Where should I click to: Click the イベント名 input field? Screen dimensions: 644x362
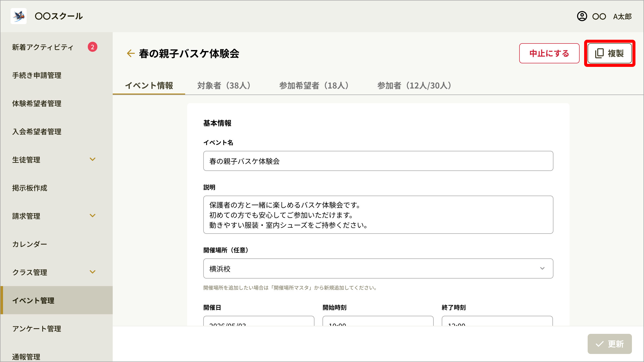click(378, 161)
